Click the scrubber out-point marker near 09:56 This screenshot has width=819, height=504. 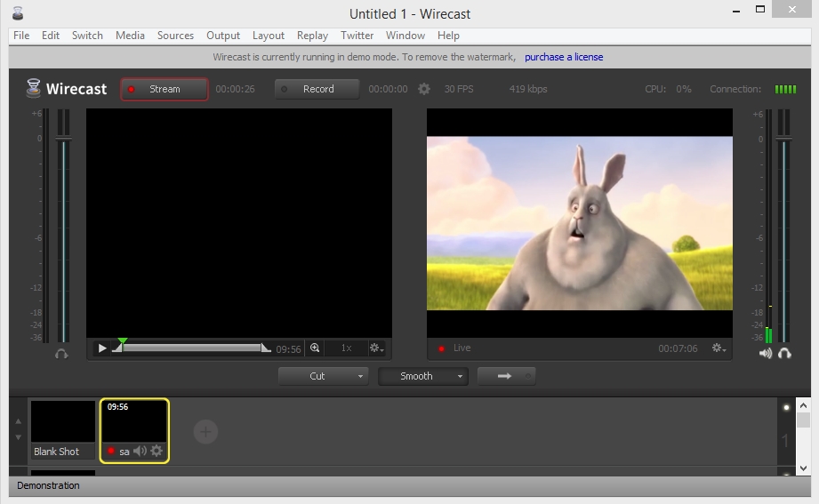pos(266,348)
